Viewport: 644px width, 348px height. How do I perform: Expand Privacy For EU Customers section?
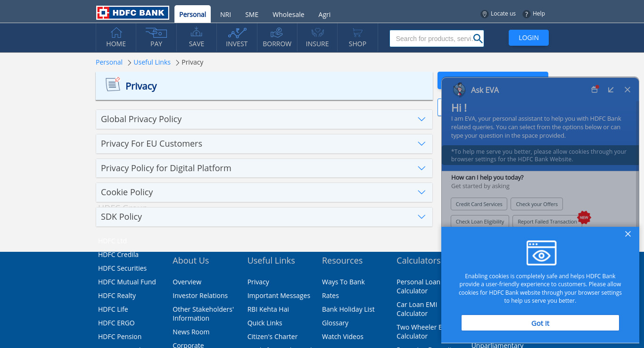264,144
